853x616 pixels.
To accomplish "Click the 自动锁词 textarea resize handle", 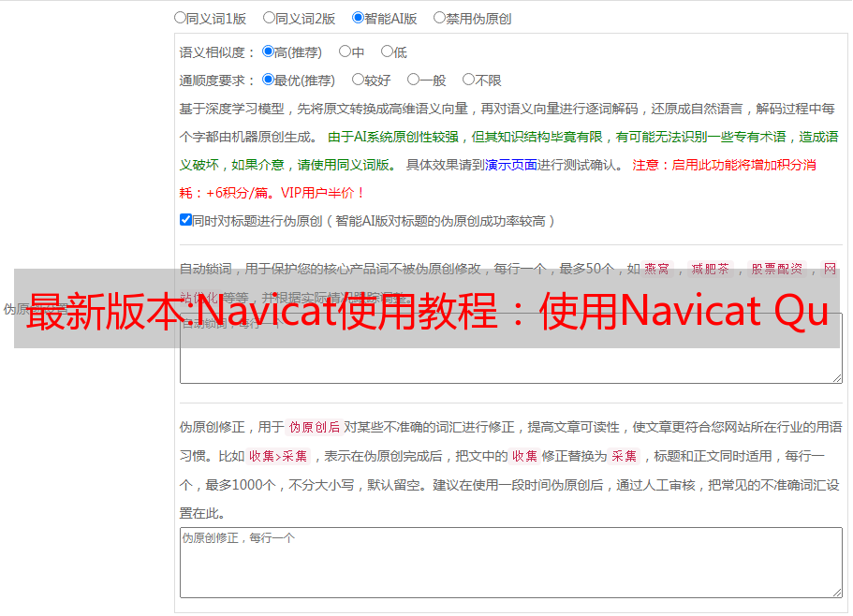I will pos(837,378).
